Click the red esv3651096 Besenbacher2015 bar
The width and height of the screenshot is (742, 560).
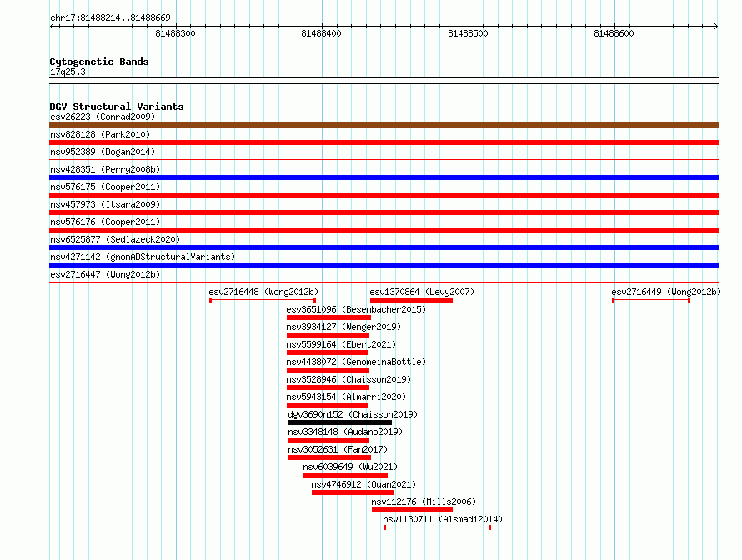click(328, 317)
